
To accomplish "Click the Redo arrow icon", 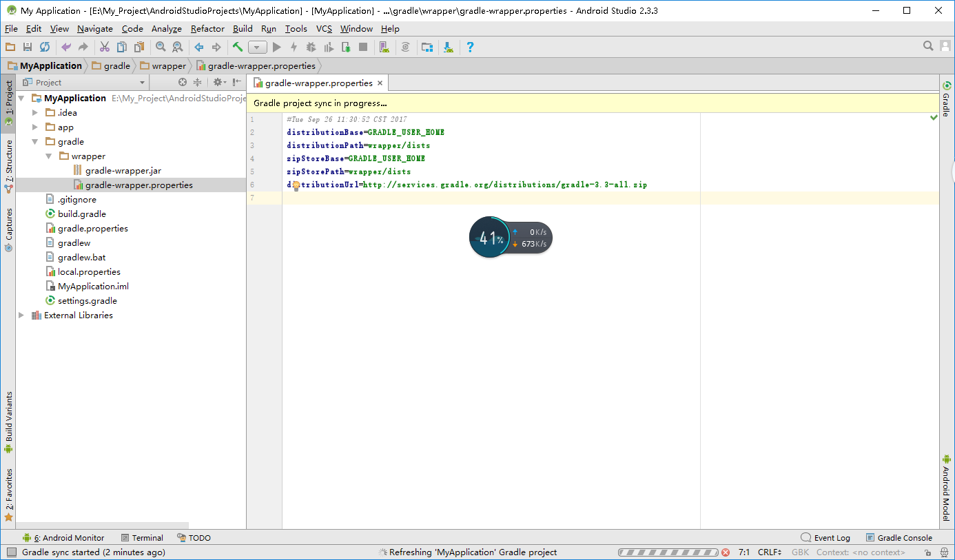I will (83, 47).
